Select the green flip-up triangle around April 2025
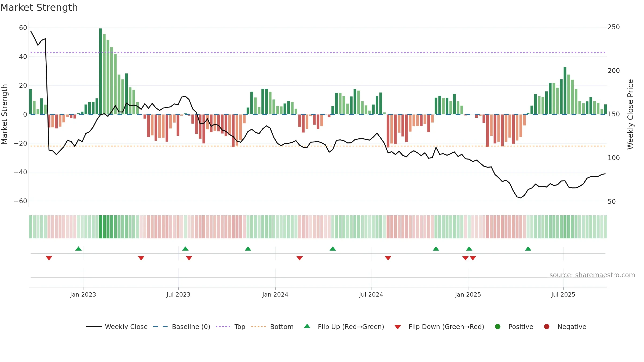Image resolution: width=644 pixels, height=362 pixels. coord(528,249)
